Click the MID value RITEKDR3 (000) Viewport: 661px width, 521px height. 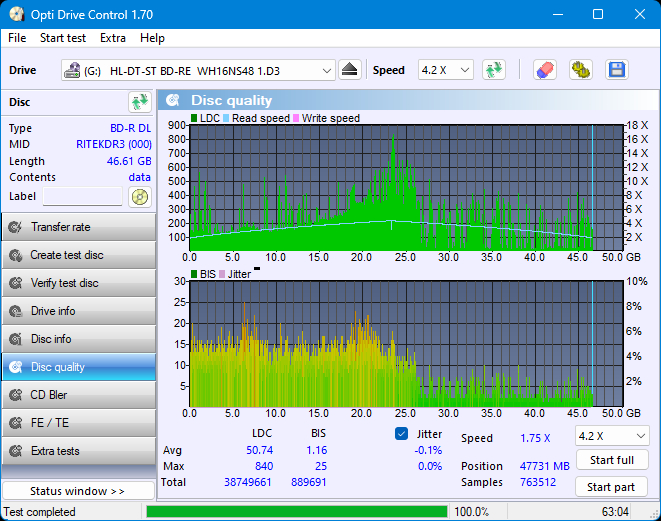click(x=114, y=144)
